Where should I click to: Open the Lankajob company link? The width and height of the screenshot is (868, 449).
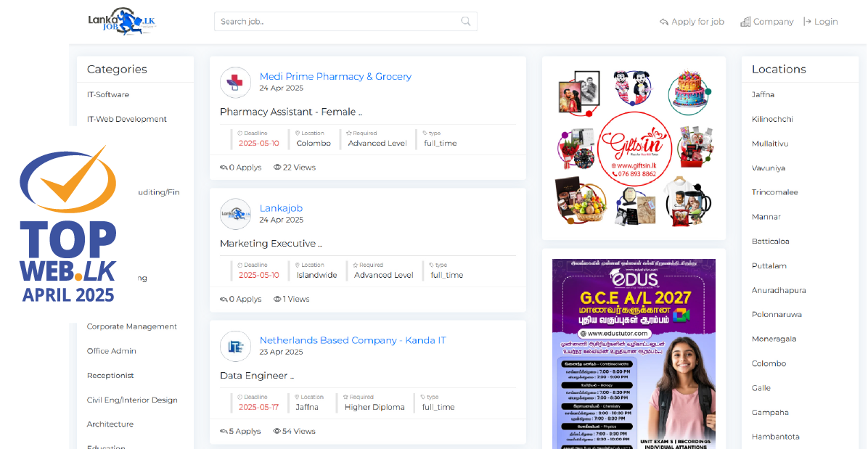[x=281, y=208]
